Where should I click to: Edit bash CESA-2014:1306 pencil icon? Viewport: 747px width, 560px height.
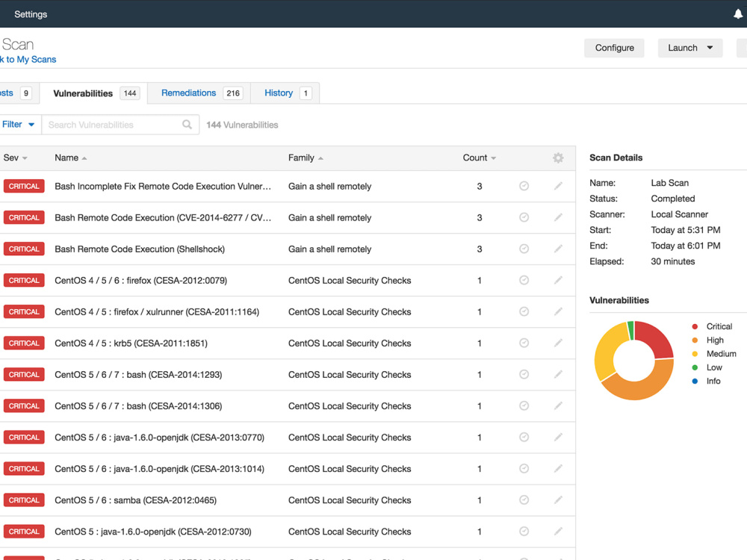pos(558,405)
